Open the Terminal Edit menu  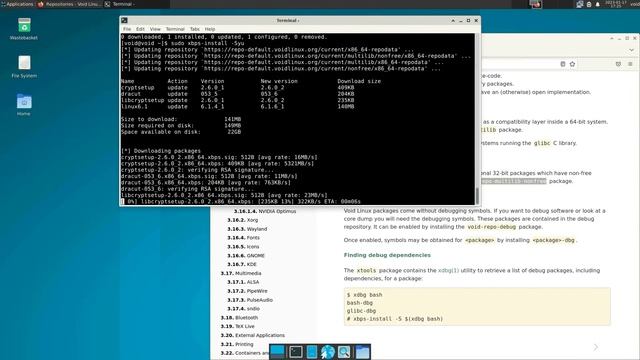click(x=140, y=29)
